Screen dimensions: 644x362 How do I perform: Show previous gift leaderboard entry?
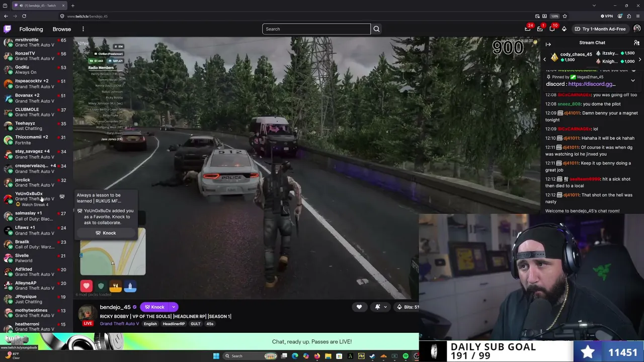coord(544,60)
